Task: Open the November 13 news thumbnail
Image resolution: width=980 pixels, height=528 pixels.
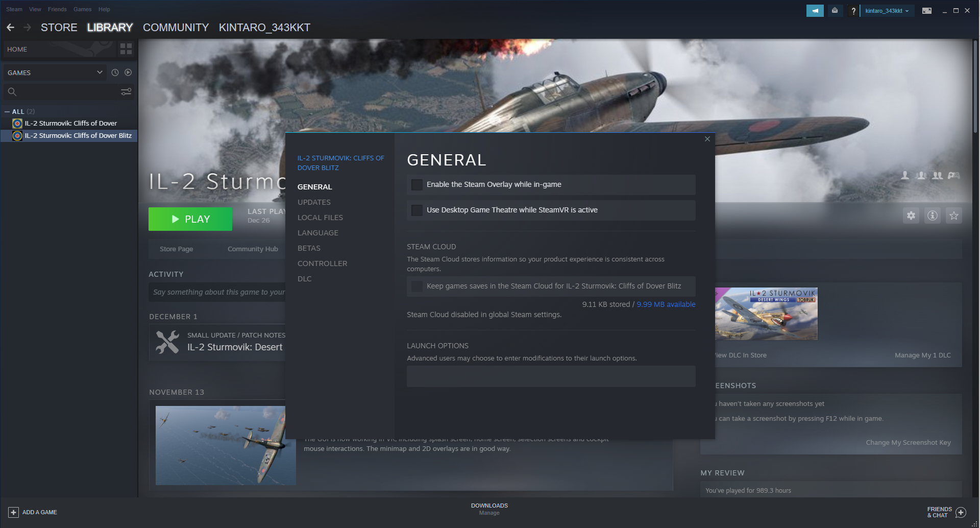Action: pyautogui.click(x=226, y=445)
